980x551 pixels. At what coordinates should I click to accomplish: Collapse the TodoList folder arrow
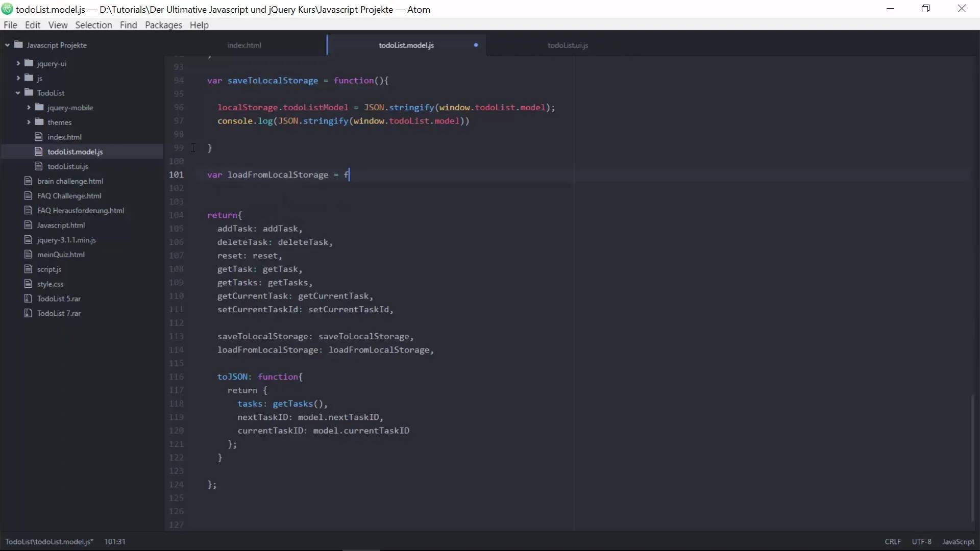pyautogui.click(x=18, y=93)
